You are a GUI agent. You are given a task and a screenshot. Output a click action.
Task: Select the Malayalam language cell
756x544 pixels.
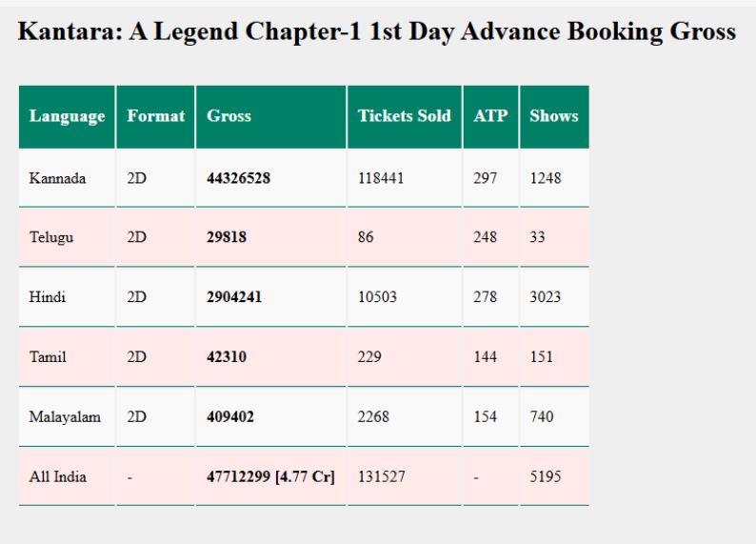click(x=67, y=416)
